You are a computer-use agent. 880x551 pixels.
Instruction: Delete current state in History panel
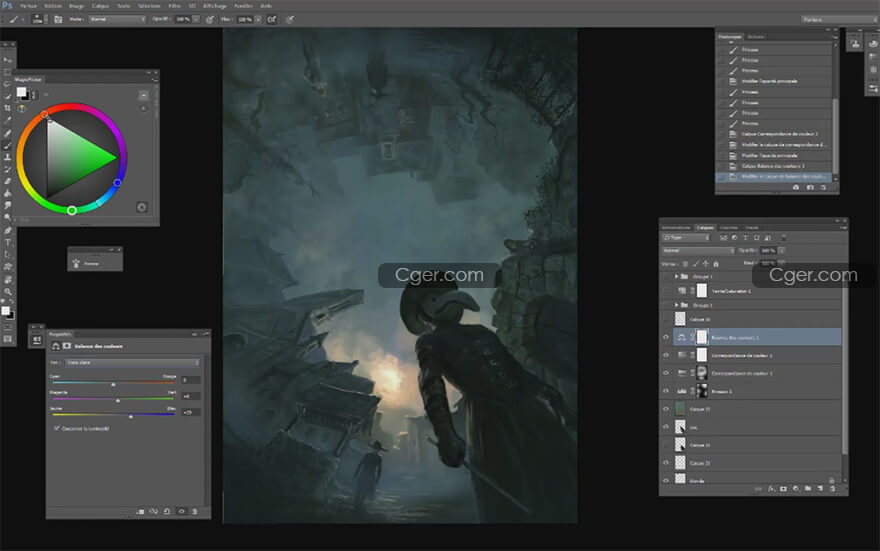coord(823,187)
